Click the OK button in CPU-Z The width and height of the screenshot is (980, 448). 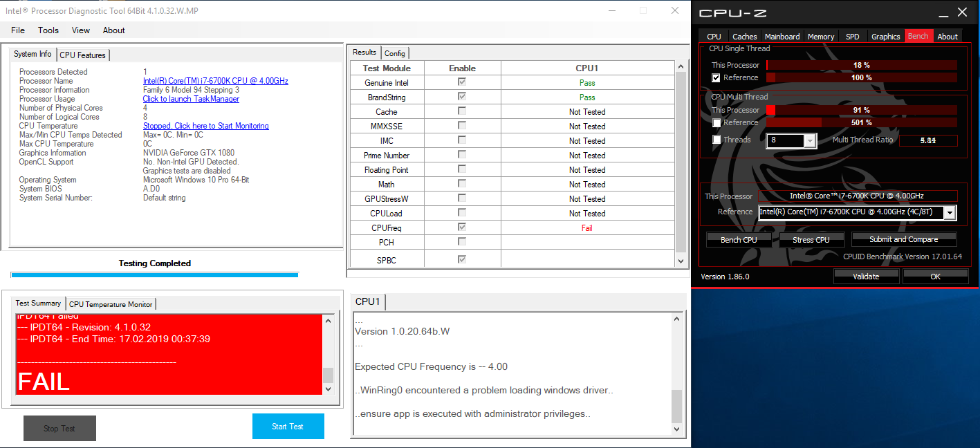935,276
